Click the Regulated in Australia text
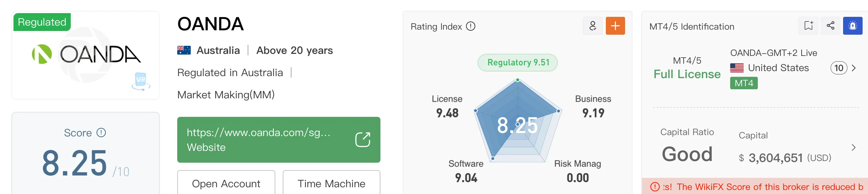 click(x=230, y=73)
